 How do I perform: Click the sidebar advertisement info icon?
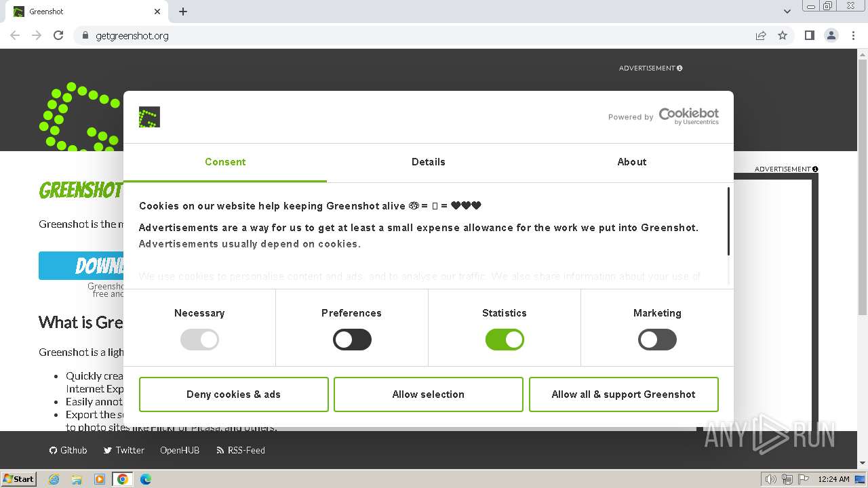click(815, 169)
